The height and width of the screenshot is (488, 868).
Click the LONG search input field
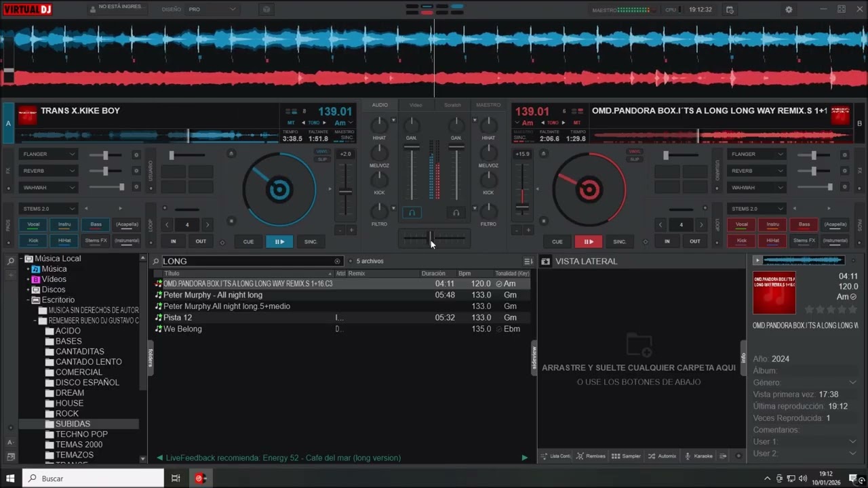pyautogui.click(x=248, y=261)
